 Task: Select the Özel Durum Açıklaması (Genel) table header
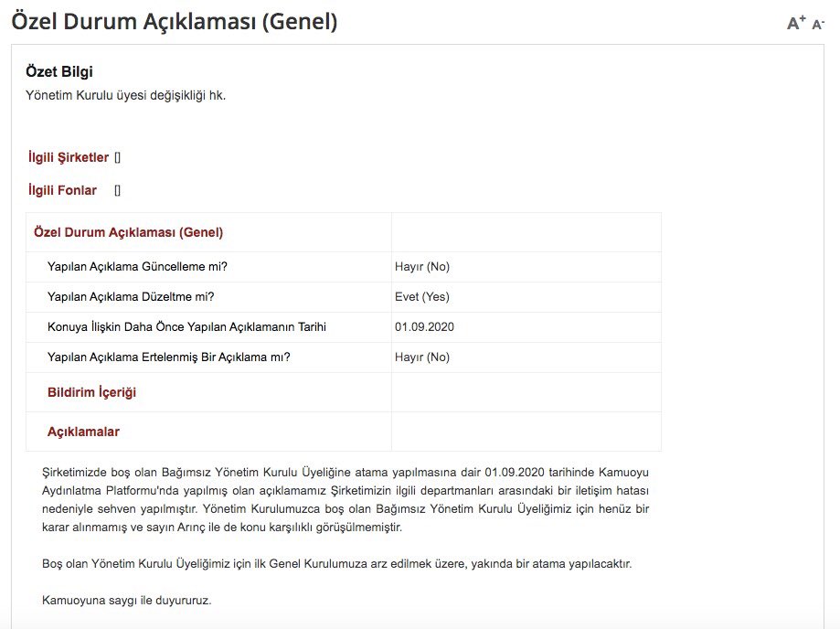click(128, 232)
